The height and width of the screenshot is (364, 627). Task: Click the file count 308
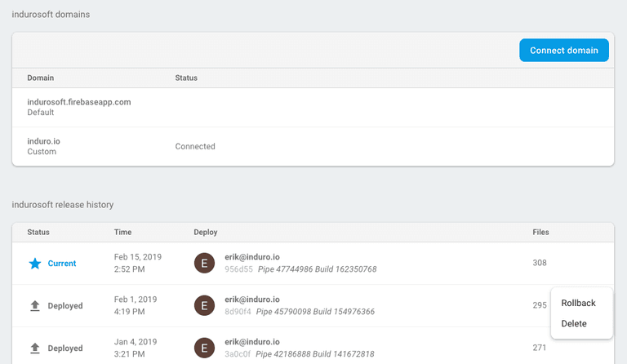pos(540,263)
